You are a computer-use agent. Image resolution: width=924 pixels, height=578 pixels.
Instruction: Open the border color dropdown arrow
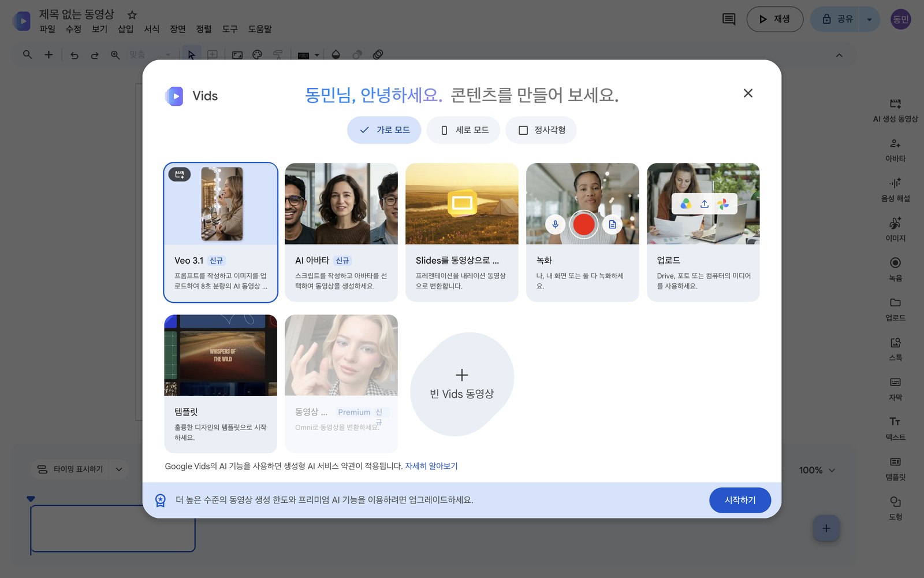pyautogui.click(x=316, y=55)
